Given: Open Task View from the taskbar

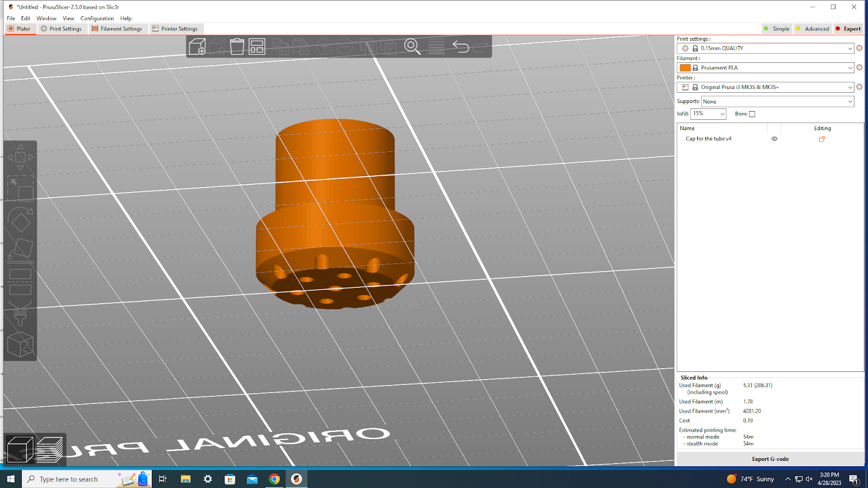Looking at the screenshot, I should (x=163, y=479).
